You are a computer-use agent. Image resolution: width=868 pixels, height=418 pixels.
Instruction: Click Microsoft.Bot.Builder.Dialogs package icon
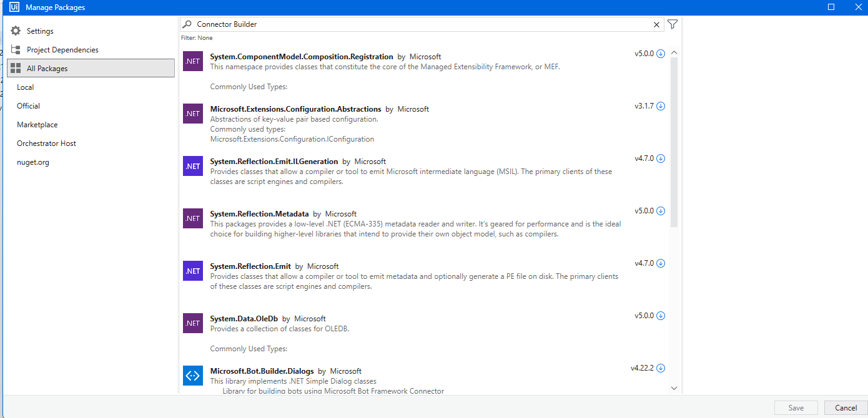(193, 376)
